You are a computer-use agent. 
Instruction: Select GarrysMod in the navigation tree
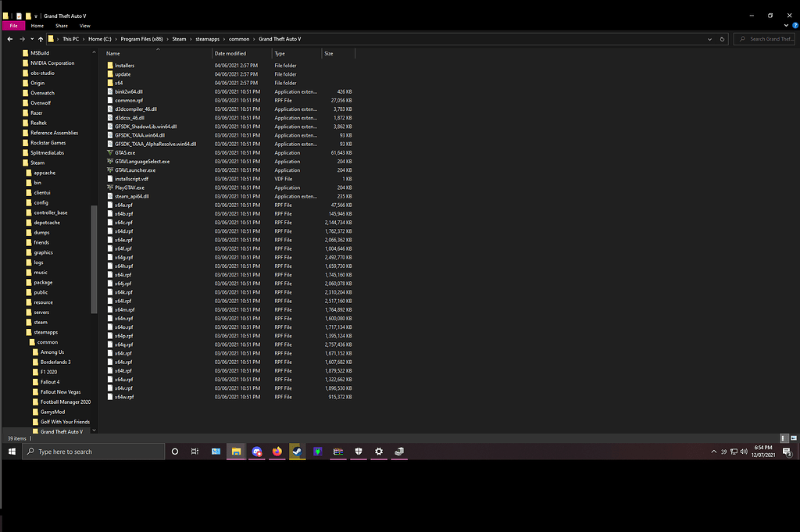coord(52,412)
